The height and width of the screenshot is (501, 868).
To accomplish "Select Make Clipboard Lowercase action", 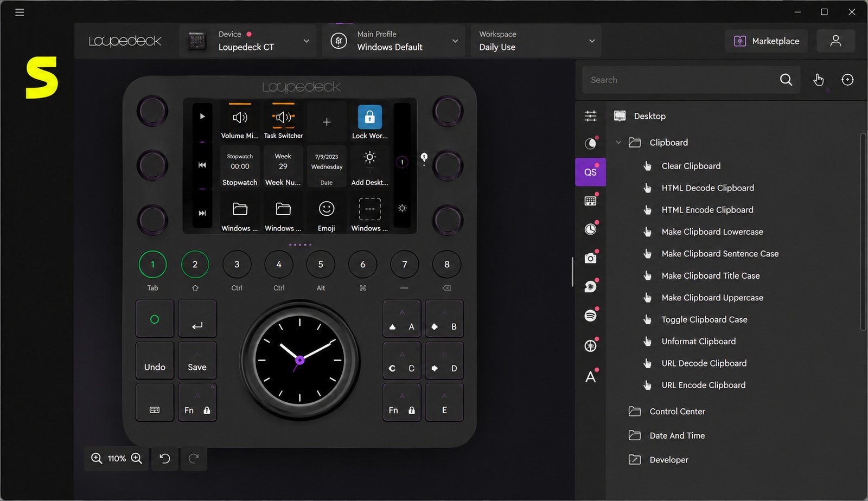I will coord(712,232).
